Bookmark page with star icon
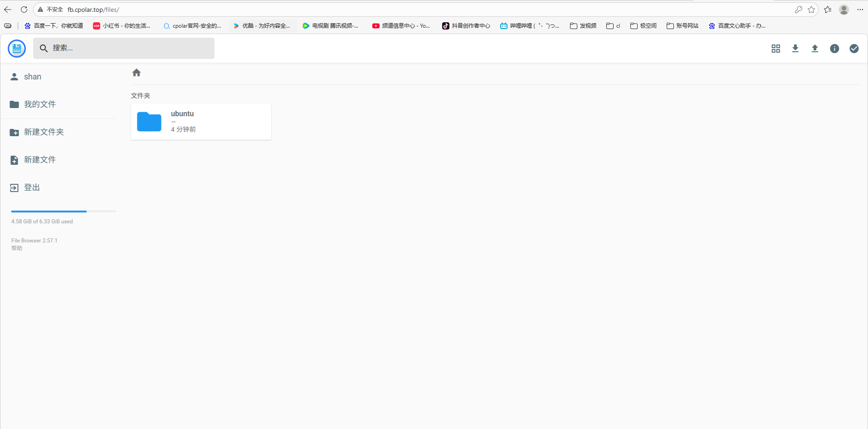 coord(811,10)
